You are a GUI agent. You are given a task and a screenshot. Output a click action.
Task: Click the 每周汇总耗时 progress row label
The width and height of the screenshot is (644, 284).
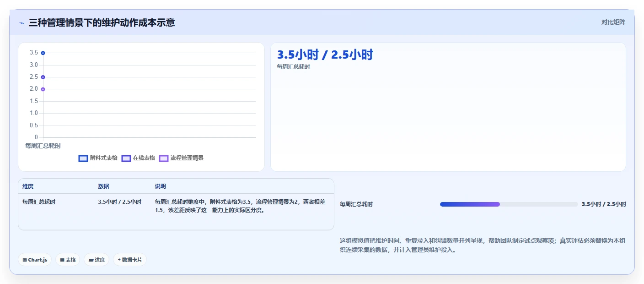click(x=356, y=204)
